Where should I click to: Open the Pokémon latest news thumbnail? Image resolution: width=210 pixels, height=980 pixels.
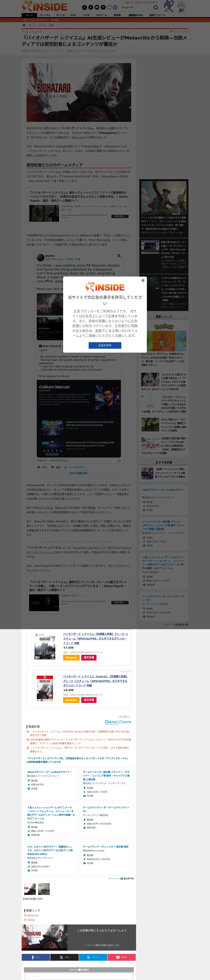point(164,336)
